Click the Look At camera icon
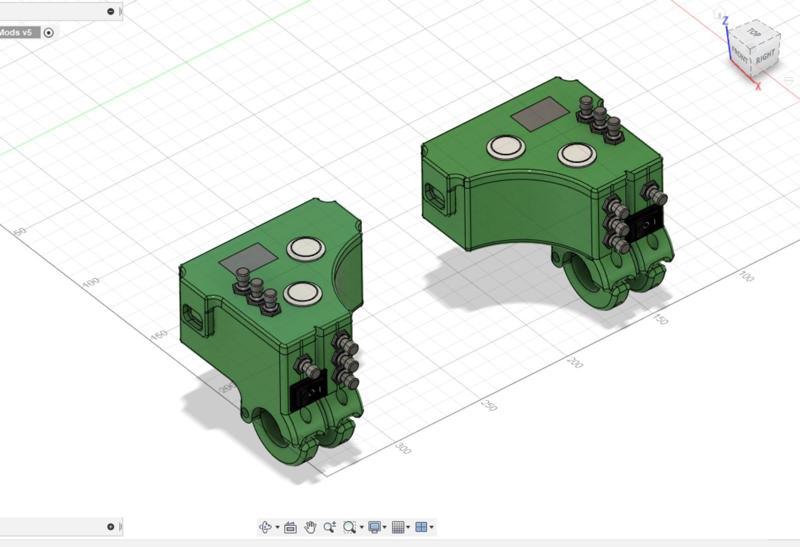Viewport: 800px width, 547px height. tap(290, 527)
